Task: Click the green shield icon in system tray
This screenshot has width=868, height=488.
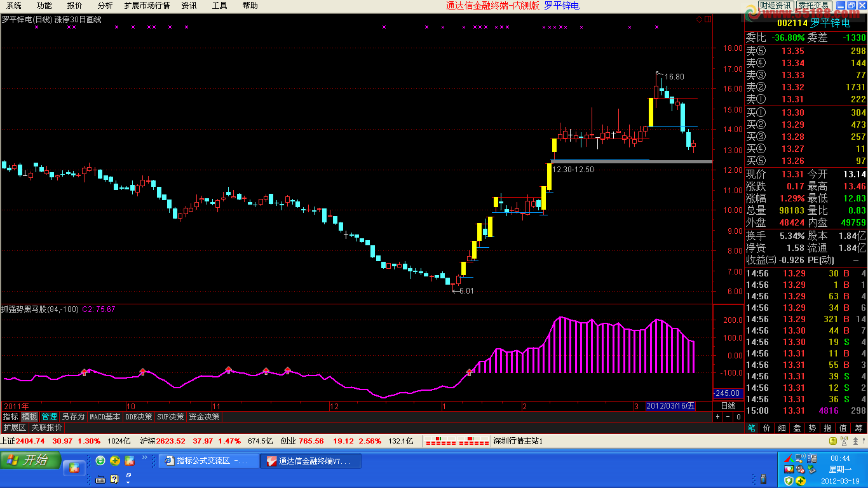Action: point(788,480)
